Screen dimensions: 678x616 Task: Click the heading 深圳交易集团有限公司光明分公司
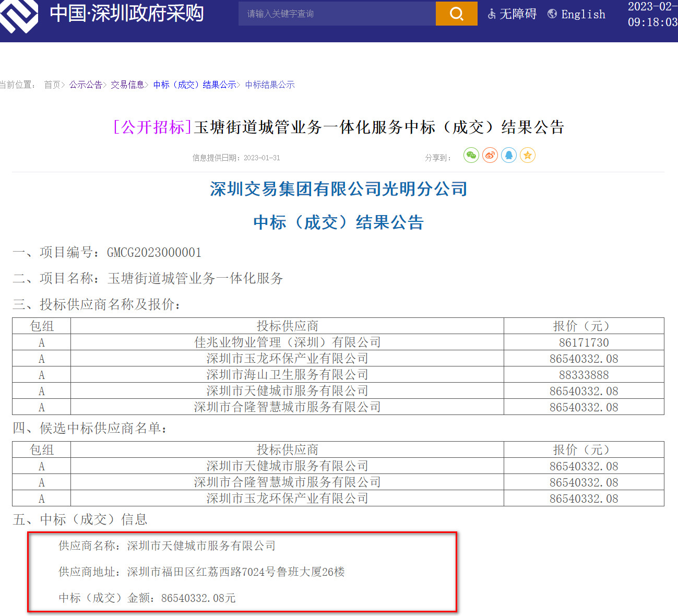click(x=339, y=189)
